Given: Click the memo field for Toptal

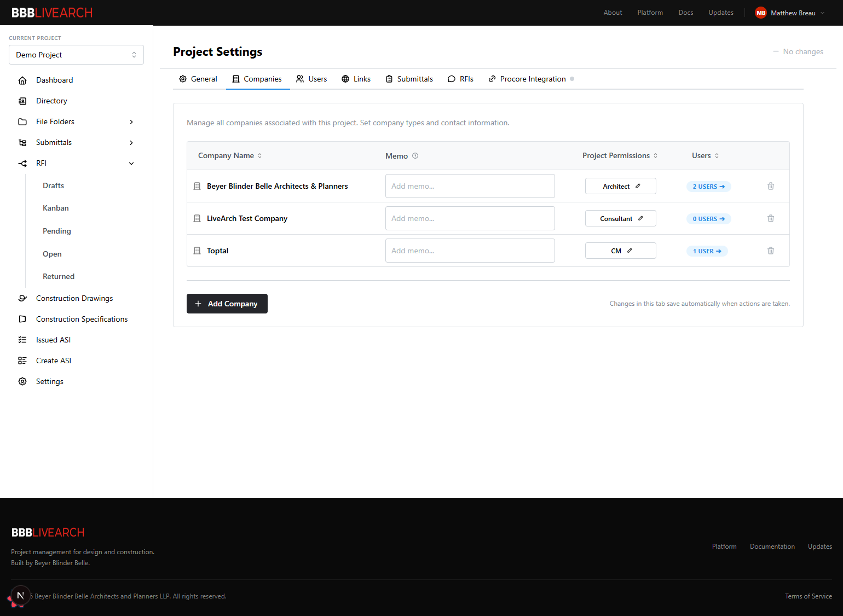Looking at the screenshot, I should point(470,251).
